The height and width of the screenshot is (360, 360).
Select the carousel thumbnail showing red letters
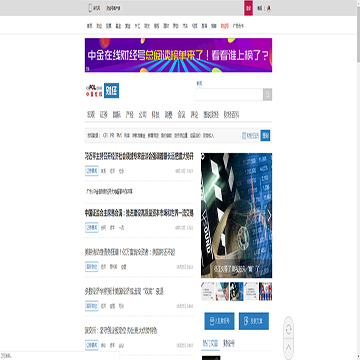pyautogui.click(x=265, y=291)
